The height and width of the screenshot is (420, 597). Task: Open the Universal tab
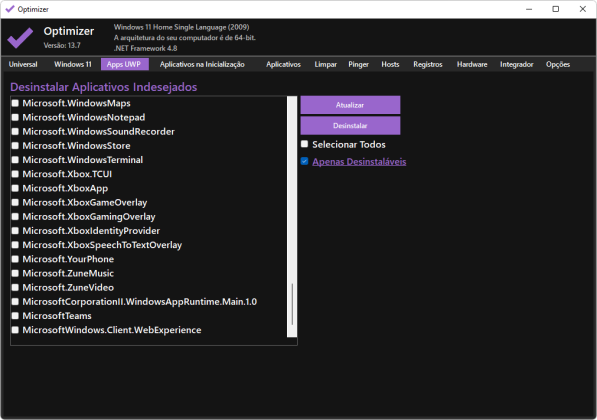(23, 64)
